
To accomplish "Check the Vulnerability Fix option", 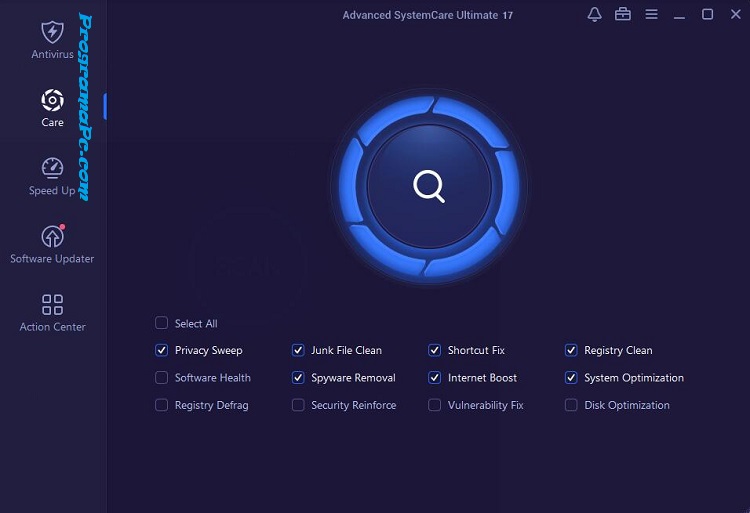I will [435, 405].
